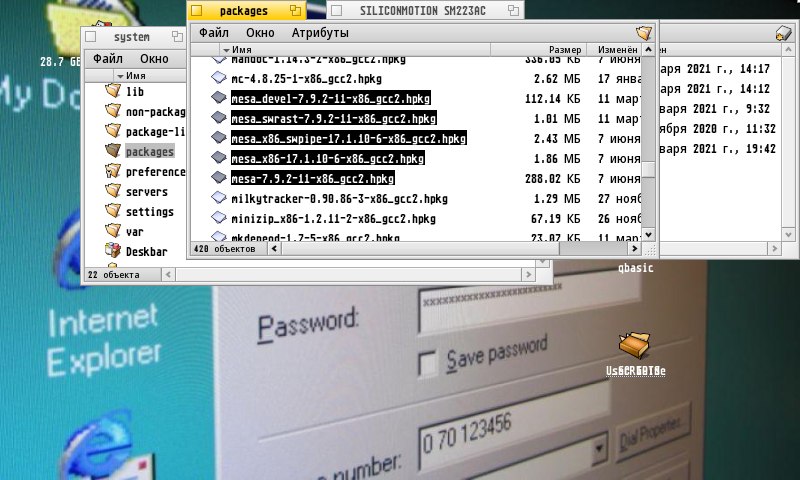Click zoom box on packages window tab
Viewport: 800px width, 480px height.
coord(295,10)
